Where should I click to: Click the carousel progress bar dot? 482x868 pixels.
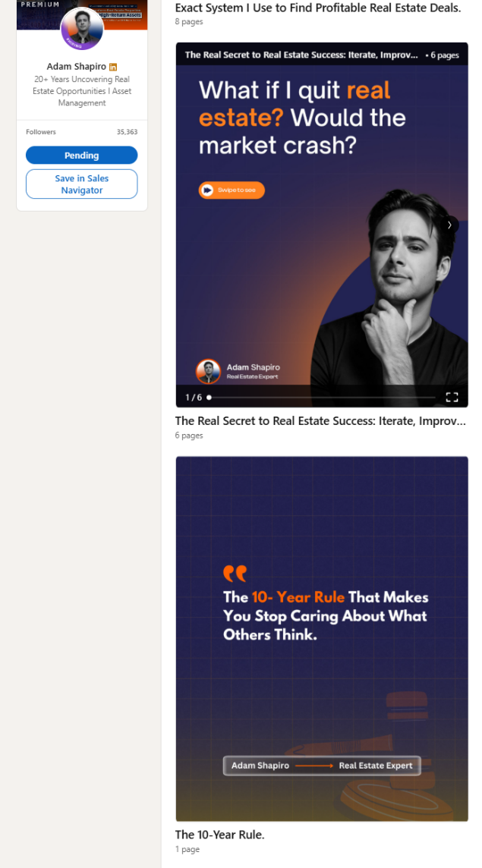(x=209, y=398)
